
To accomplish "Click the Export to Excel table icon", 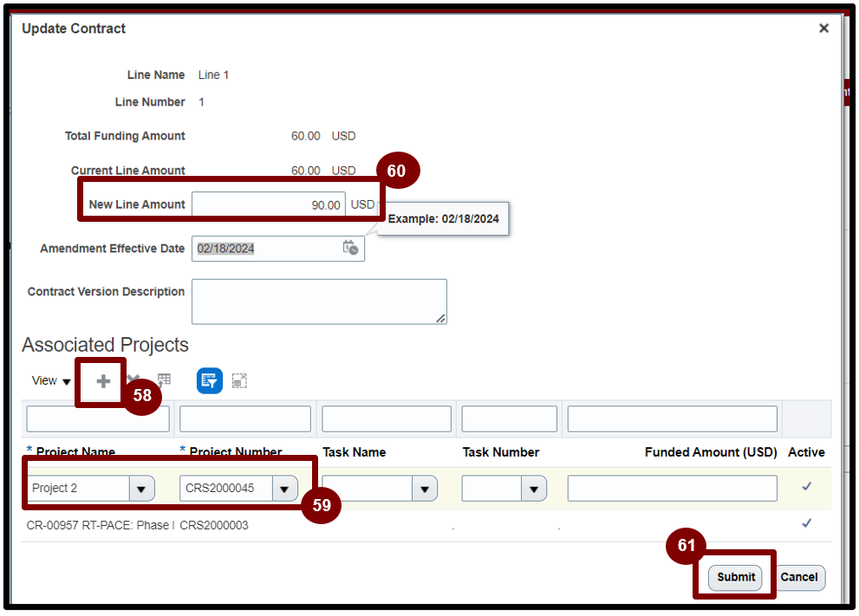I will tap(164, 380).
